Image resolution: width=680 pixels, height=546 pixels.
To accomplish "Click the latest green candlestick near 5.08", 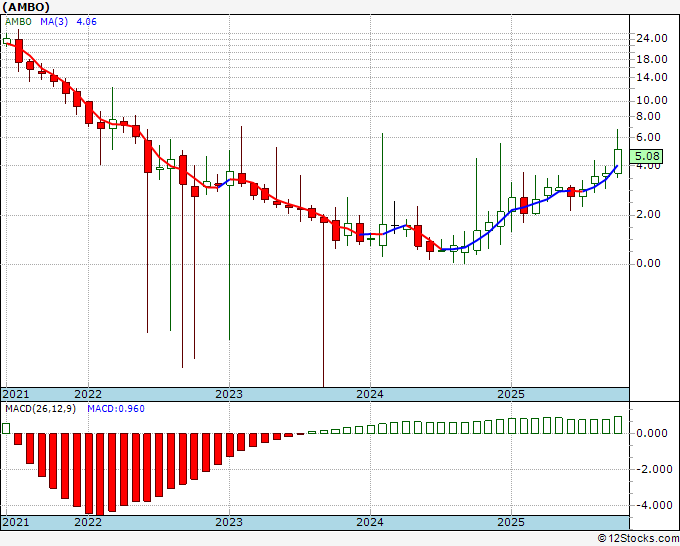I will point(618,161).
